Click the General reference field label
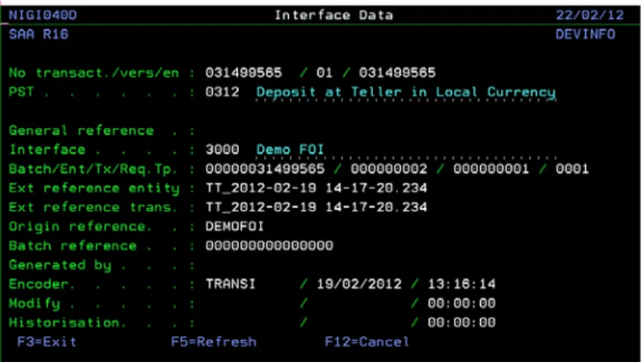 (x=81, y=130)
